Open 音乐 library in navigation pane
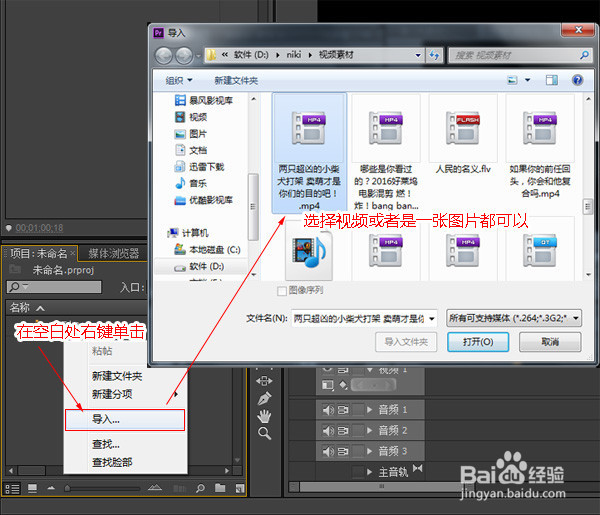600x515 pixels. (191, 183)
